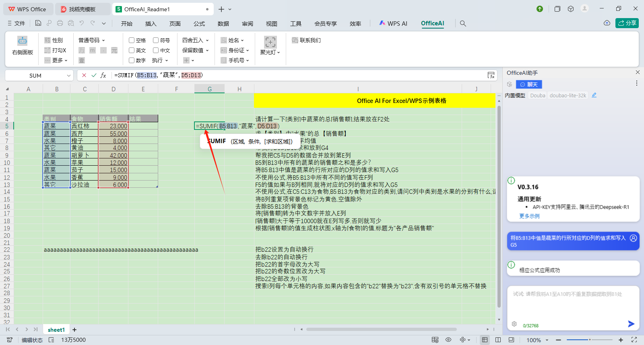Expand the name box SUM dropdown
Image resolution: width=644 pixels, height=345 pixels.
[68, 76]
